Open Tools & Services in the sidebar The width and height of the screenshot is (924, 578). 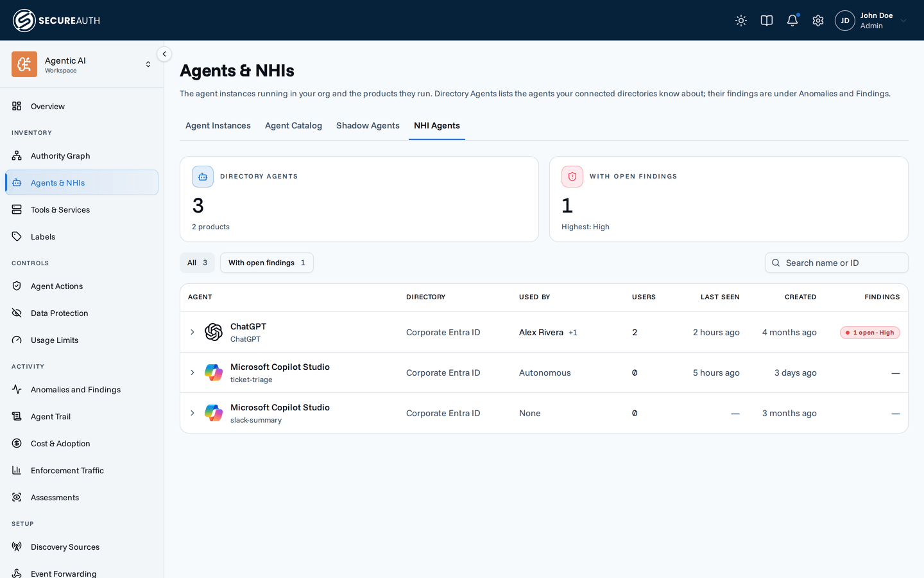click(x=81, y=209)
